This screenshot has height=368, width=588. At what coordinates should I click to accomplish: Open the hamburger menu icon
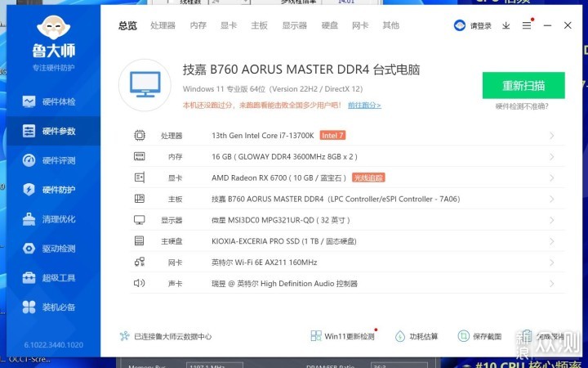[527, 25]
